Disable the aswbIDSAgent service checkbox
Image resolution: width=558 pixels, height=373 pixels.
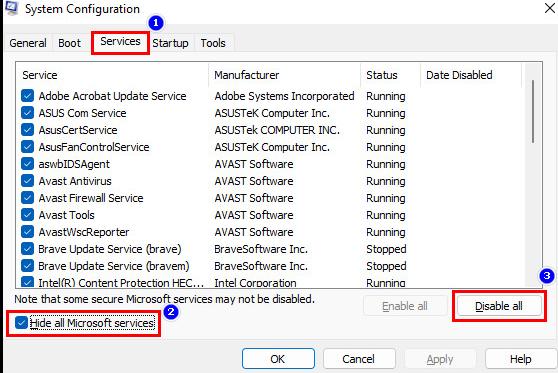[27, 164]
